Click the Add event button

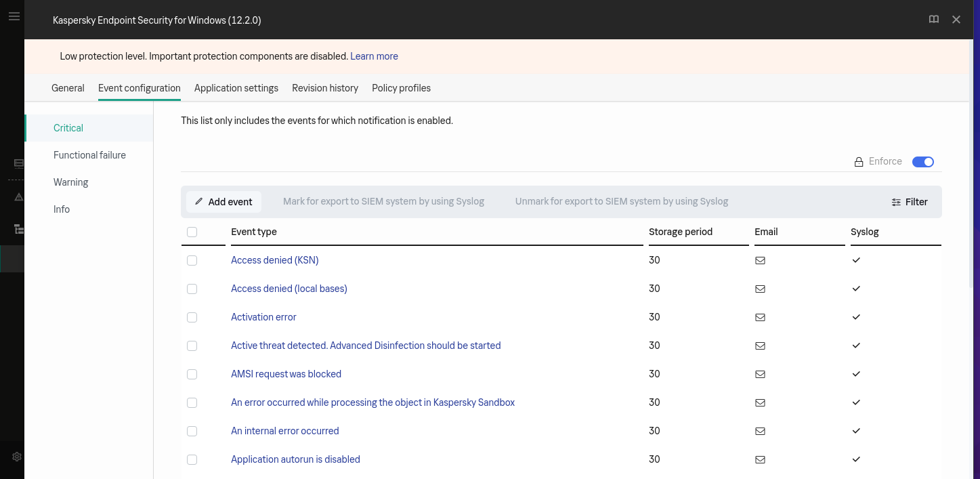[x=223, y=202]
